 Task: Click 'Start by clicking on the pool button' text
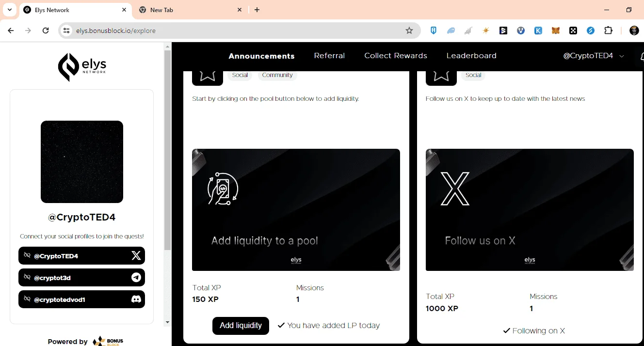(x=275, y=99)
